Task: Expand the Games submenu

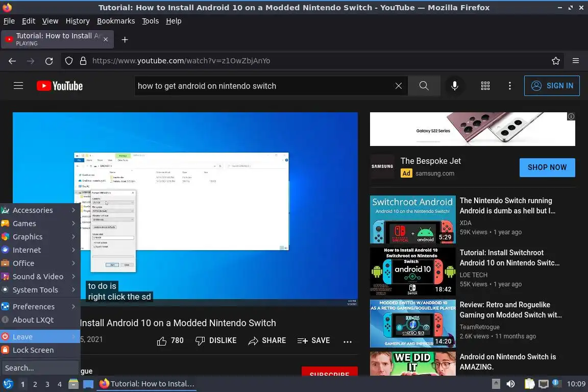Action: click(x=40, y=224)
